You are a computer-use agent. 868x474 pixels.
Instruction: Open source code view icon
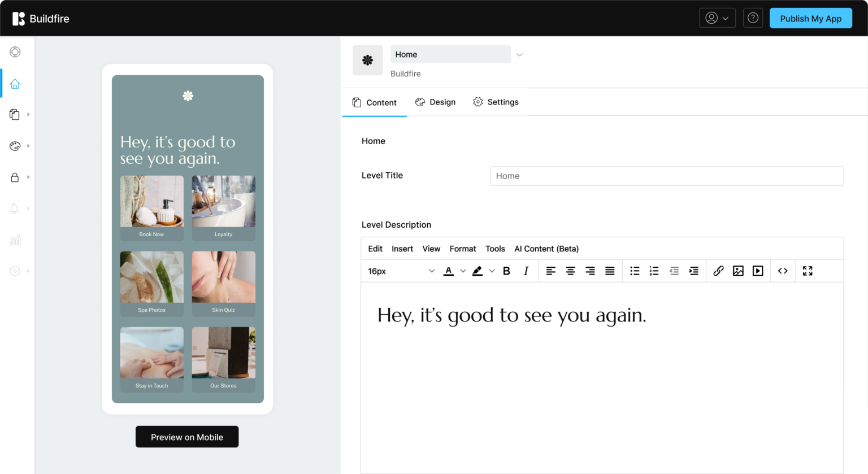pyautogui.click(x=783, y=271)
